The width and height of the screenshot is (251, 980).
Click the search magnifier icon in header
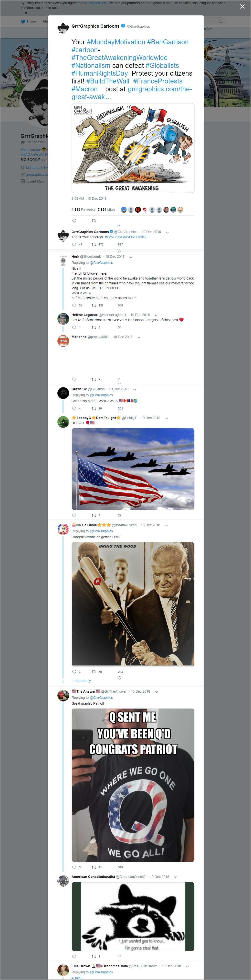220,21
